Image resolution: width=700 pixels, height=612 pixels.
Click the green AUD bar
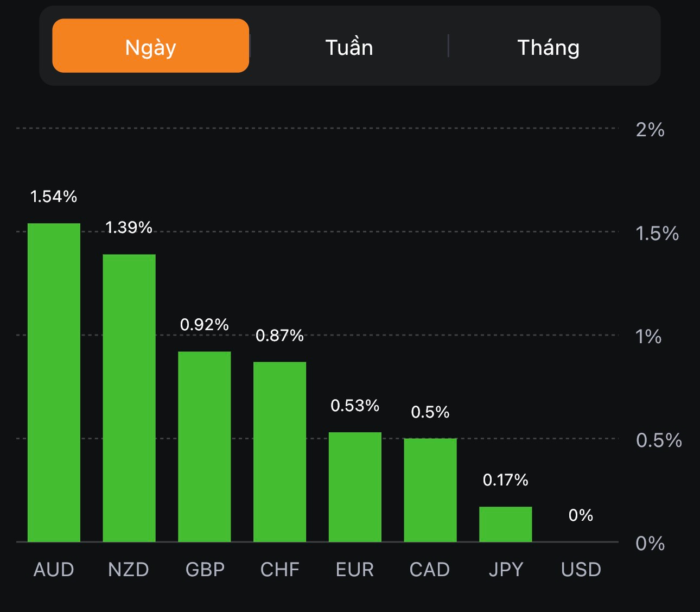point(54,382)
